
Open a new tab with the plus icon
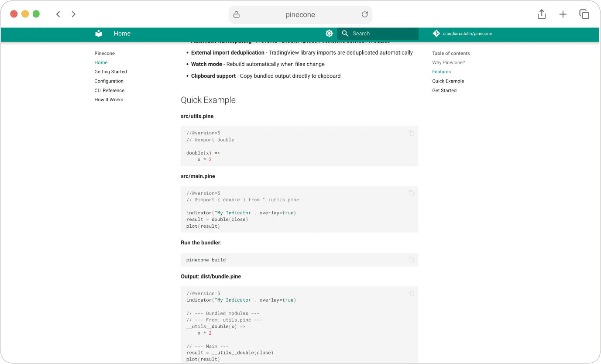(563, 14)
